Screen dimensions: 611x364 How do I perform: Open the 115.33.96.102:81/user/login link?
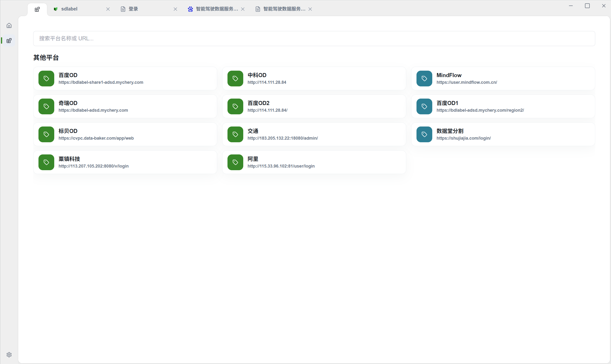point(281,166)
